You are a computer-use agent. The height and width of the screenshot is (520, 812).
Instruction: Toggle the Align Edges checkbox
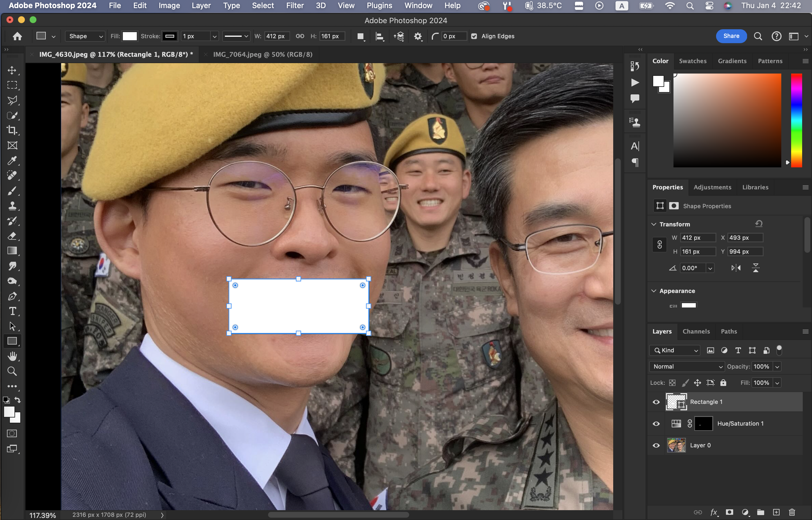coord(474,36)
